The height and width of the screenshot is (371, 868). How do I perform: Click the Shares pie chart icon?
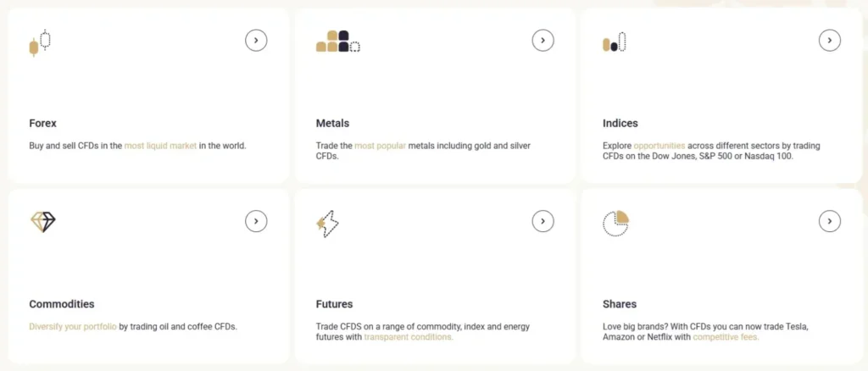point(615,223)
